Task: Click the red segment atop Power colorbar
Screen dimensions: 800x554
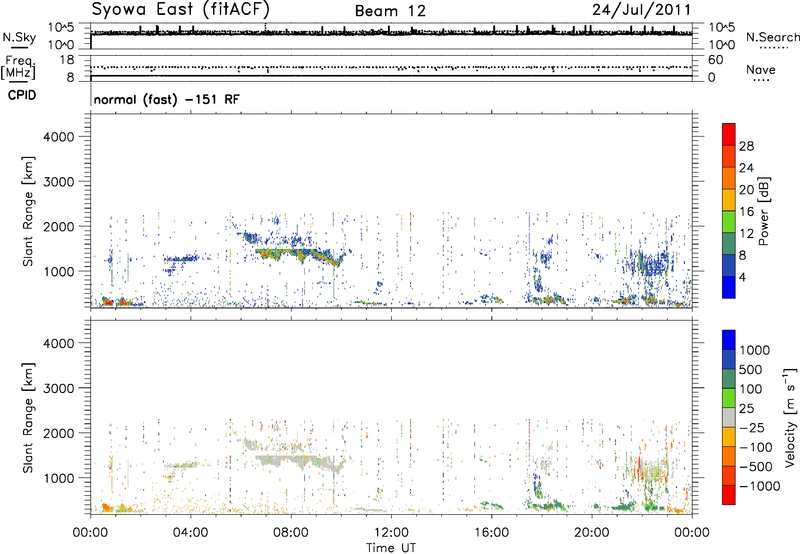Action: tap(729, 134)
